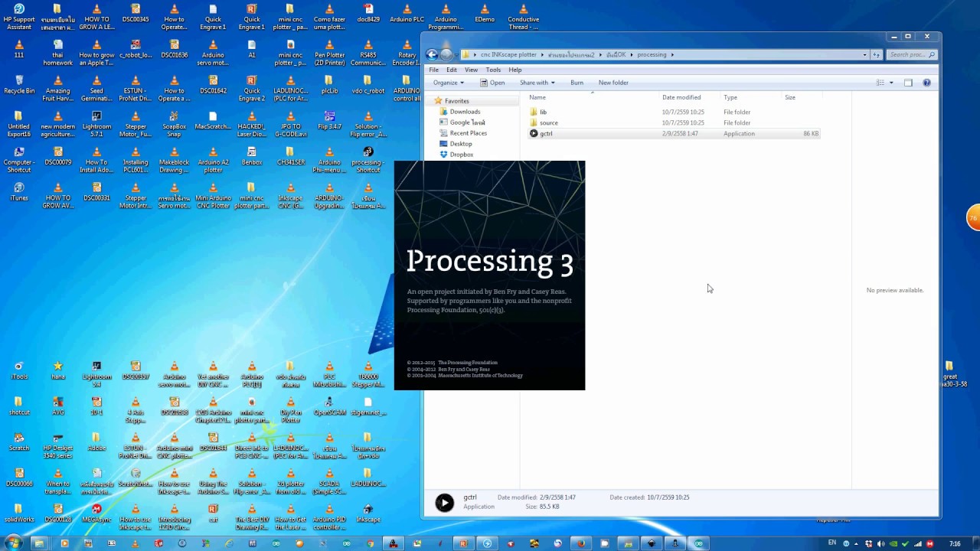Select the CH341SER folder on desktop

(291, 156)
